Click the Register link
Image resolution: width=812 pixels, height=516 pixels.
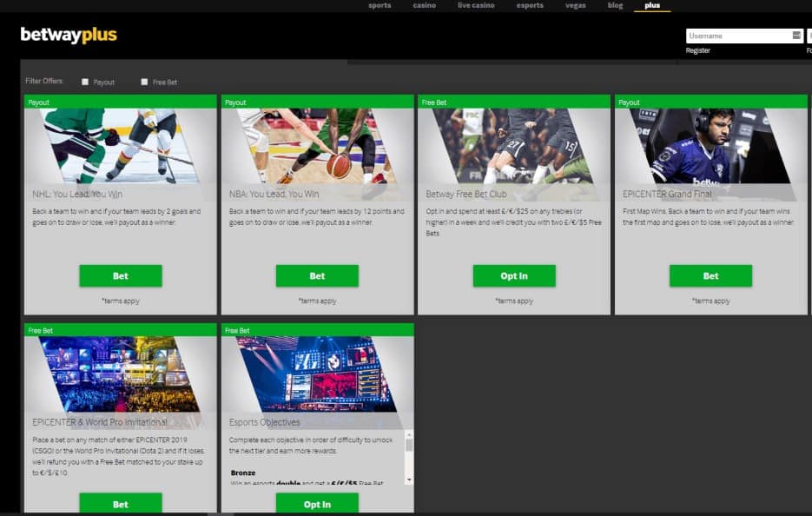point(697,50)
